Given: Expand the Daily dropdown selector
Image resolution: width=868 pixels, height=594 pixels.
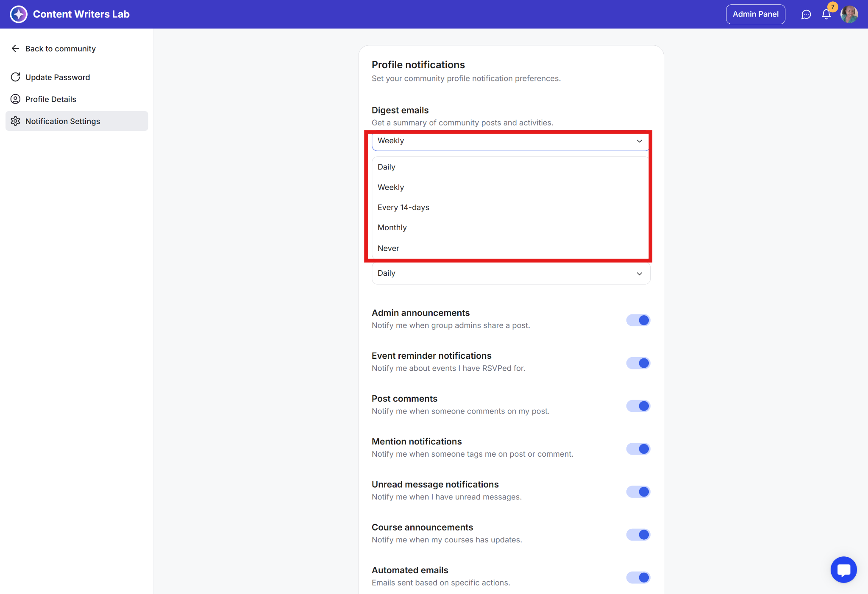Looking at the screenshot, I should click(510, 273).
